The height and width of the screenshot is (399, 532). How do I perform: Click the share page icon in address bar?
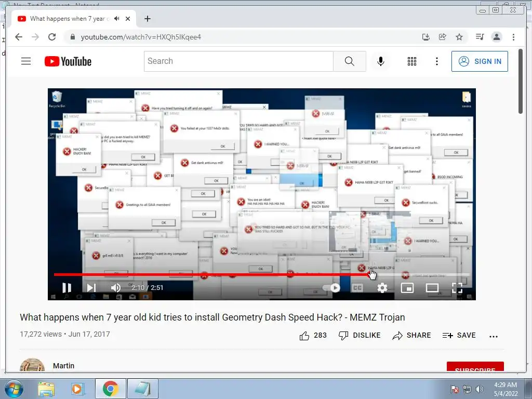click(x=443, y=37)
